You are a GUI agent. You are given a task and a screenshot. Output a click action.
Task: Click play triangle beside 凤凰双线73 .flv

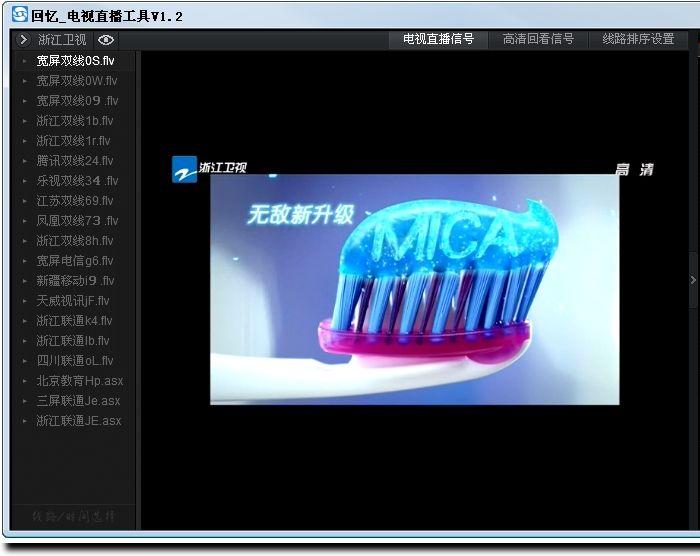tap(25, 221)
